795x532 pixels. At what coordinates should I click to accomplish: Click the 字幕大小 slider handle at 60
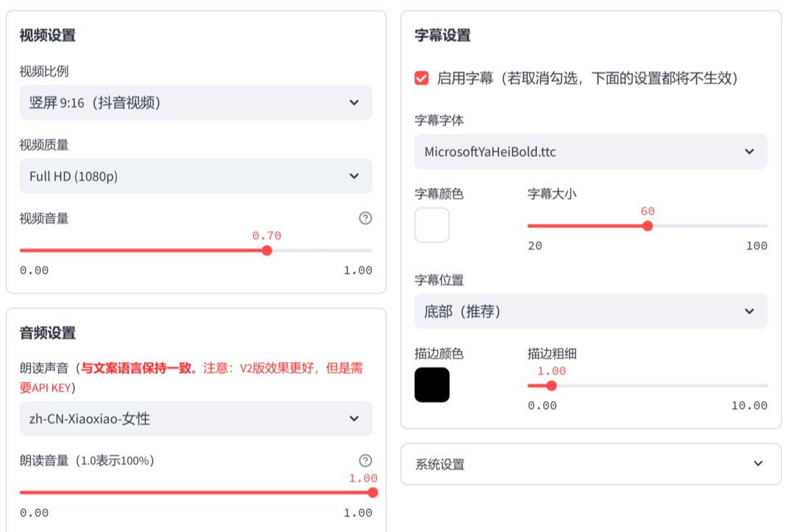click(x=647, y=226)
